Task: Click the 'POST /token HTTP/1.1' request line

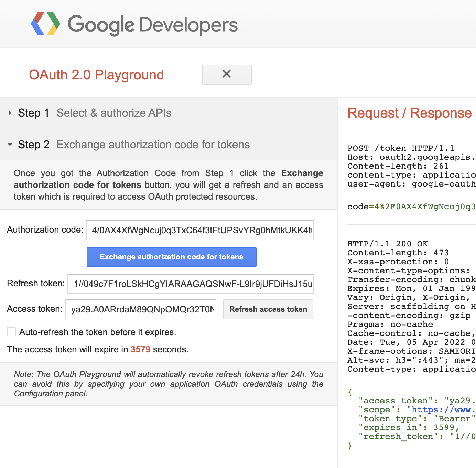Action: pyautogui.click(x=401, y=148)
